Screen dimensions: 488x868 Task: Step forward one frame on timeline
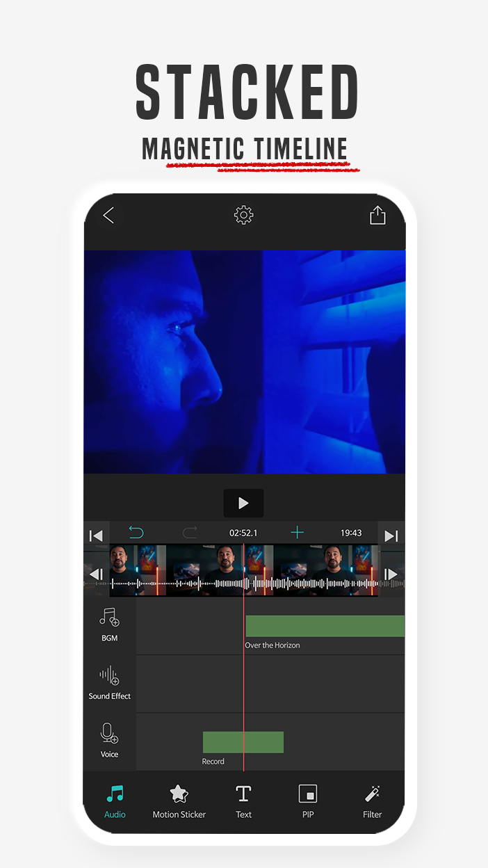[x=391, y=574]
